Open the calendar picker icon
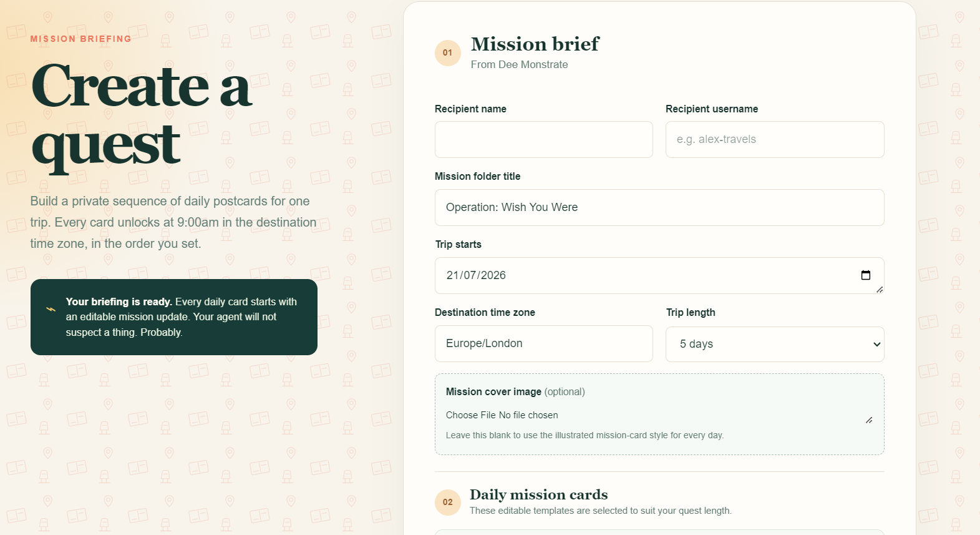Image resolution: width=980 pixels, height=535 pixels. coord(865,275)
